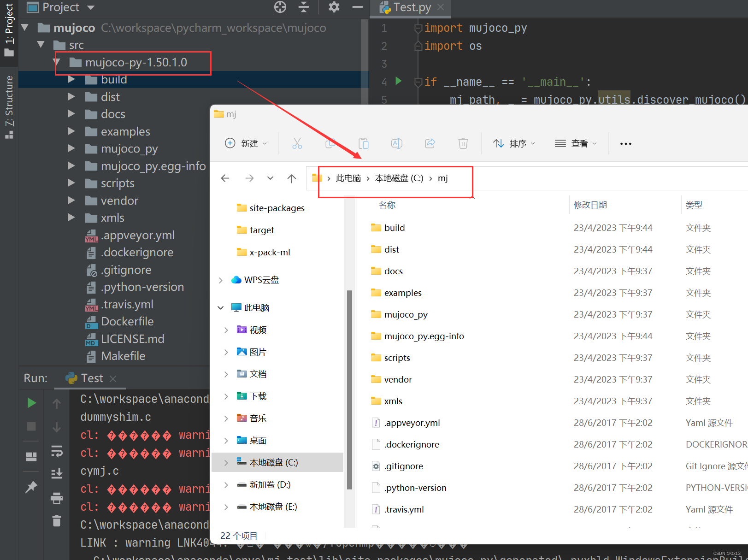Close the Test.py editor tab
Image resolution: width=748 pixels, height=560 pixels.
pyautogui.click(x=441, y=7)
